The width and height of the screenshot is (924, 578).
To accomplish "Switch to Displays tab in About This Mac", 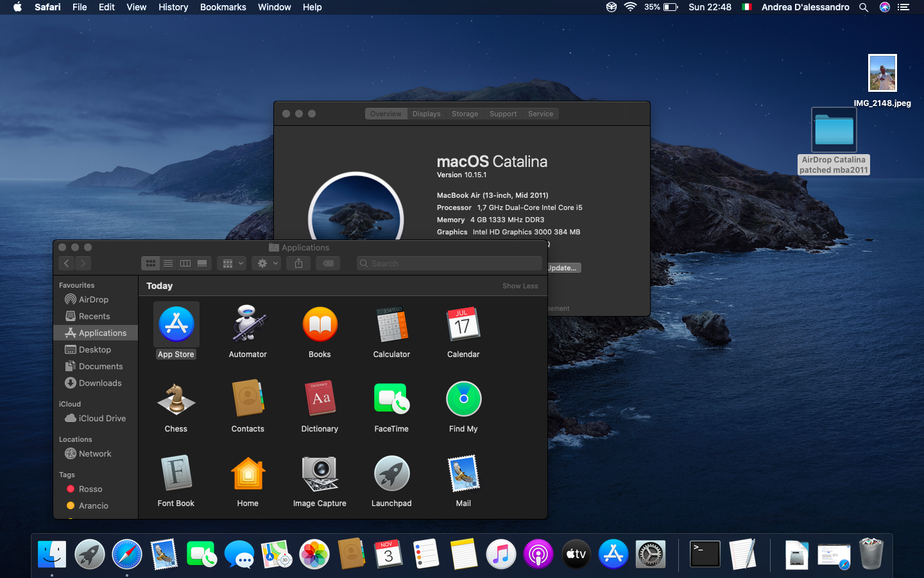I will [x=427, y=114].
